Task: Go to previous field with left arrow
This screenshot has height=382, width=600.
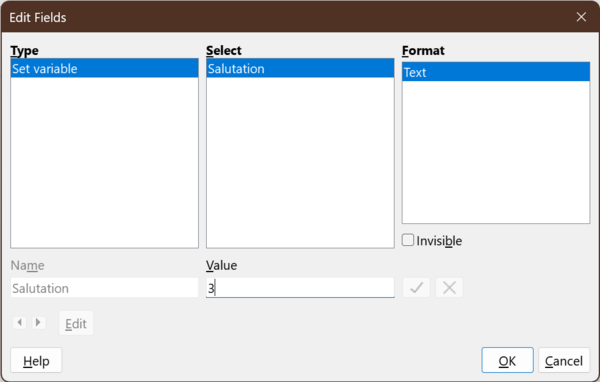Action: (x=20, y=322)
